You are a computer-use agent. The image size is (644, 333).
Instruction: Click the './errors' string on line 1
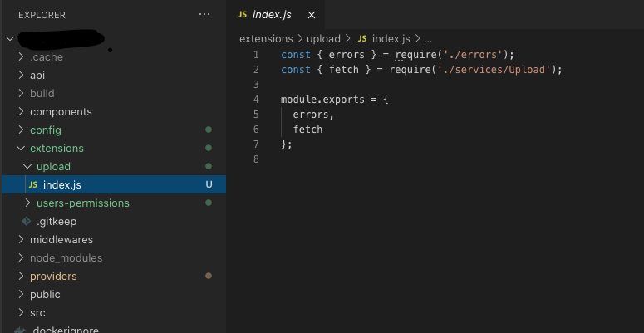click(x=473, y=55)
